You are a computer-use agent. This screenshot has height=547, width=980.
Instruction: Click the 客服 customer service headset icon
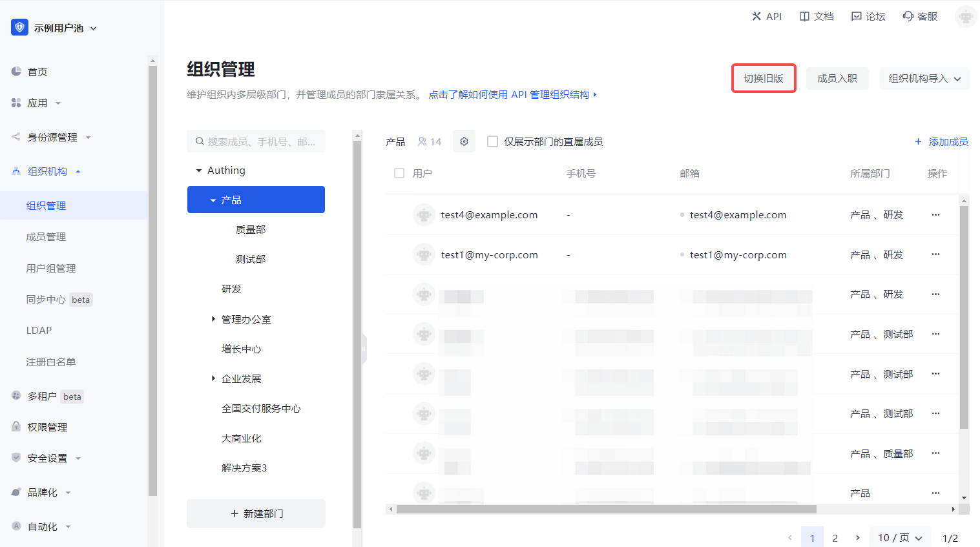(908, 16)
